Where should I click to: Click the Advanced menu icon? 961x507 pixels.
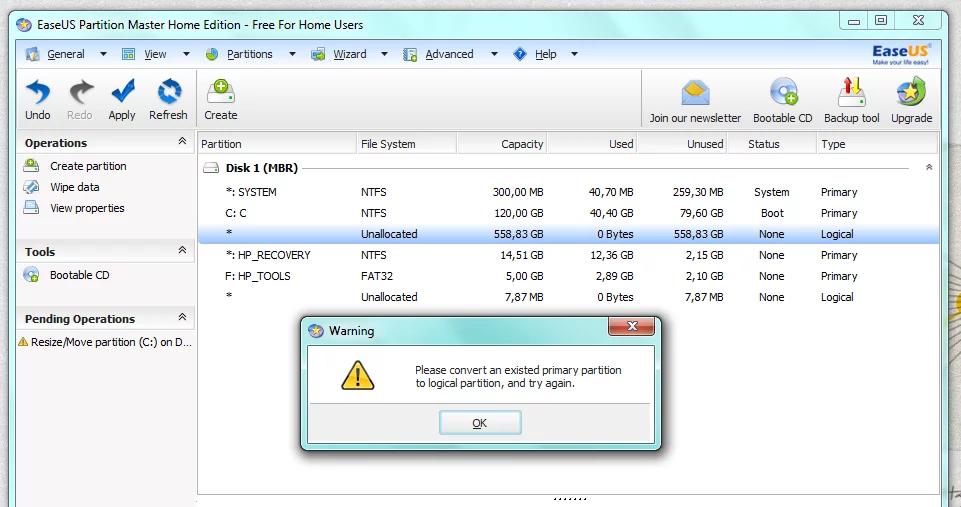[409, 54]
